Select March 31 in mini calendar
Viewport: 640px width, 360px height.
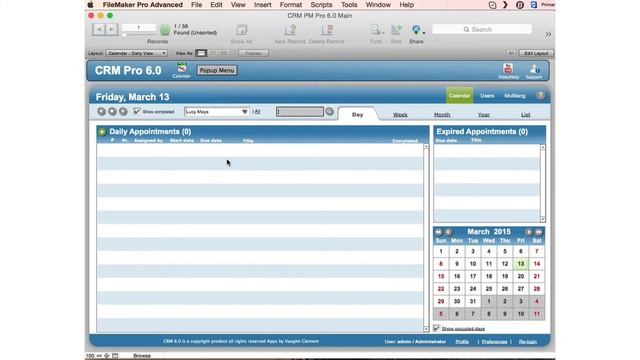[473, 301]
